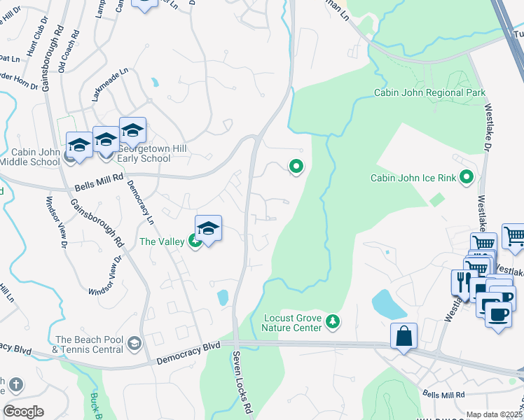Click the Cabin John Regional Park label
The width and height of the screenshot is (524, 420).
tap(429, 92)
